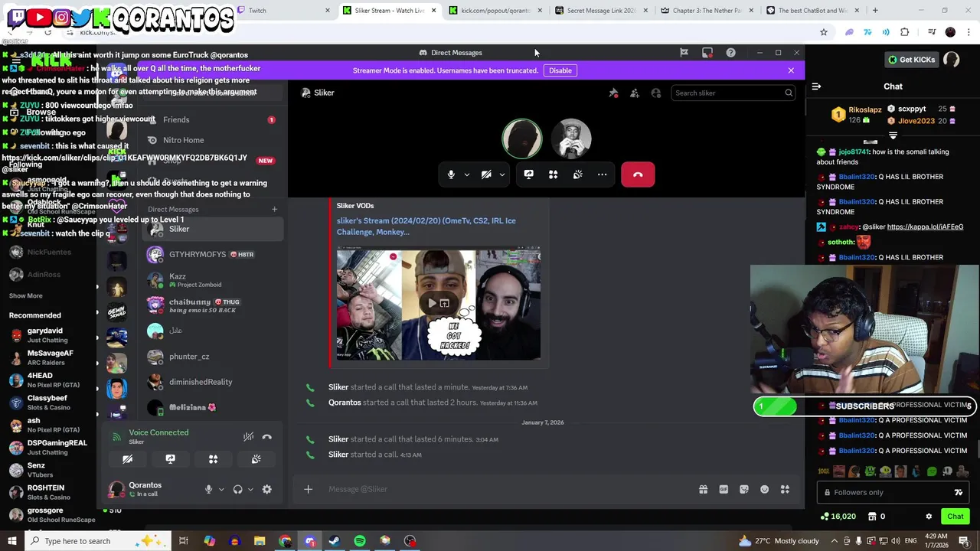
Task: Open DM with chaibunny
Action: tap(213, 305)
